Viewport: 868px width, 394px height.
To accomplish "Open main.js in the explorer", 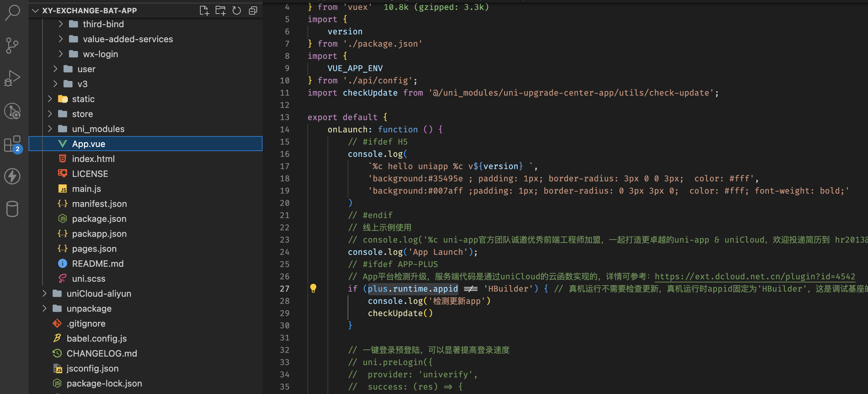I will tap(146, 188).
